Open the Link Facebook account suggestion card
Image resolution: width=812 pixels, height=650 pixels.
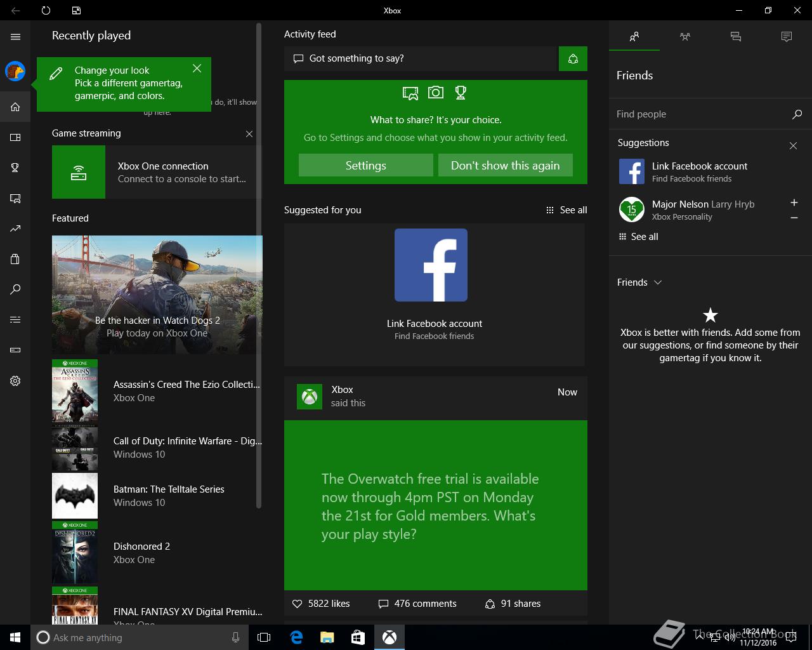point(435,295)
